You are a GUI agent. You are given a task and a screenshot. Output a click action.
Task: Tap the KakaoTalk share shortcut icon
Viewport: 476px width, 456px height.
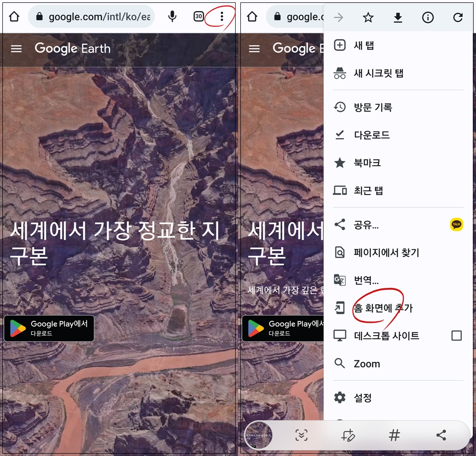click(456, 225)
